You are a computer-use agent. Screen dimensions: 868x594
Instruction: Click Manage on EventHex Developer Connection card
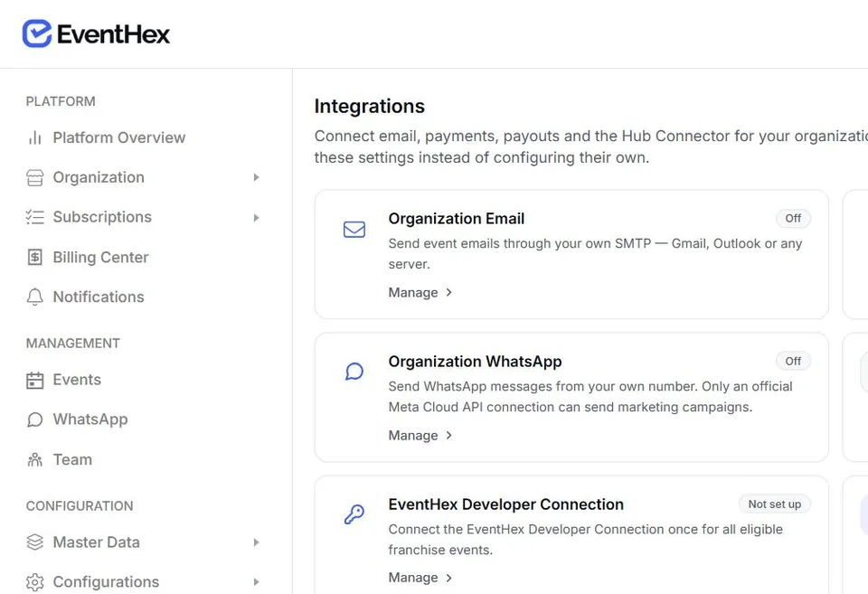[x=413, y=578]
